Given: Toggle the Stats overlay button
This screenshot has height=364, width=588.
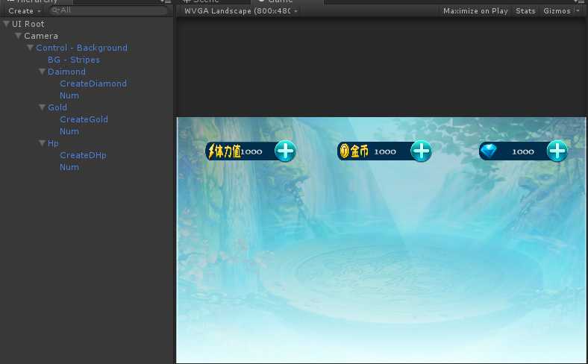Looking at the screenshot, I should pos(525,11).
